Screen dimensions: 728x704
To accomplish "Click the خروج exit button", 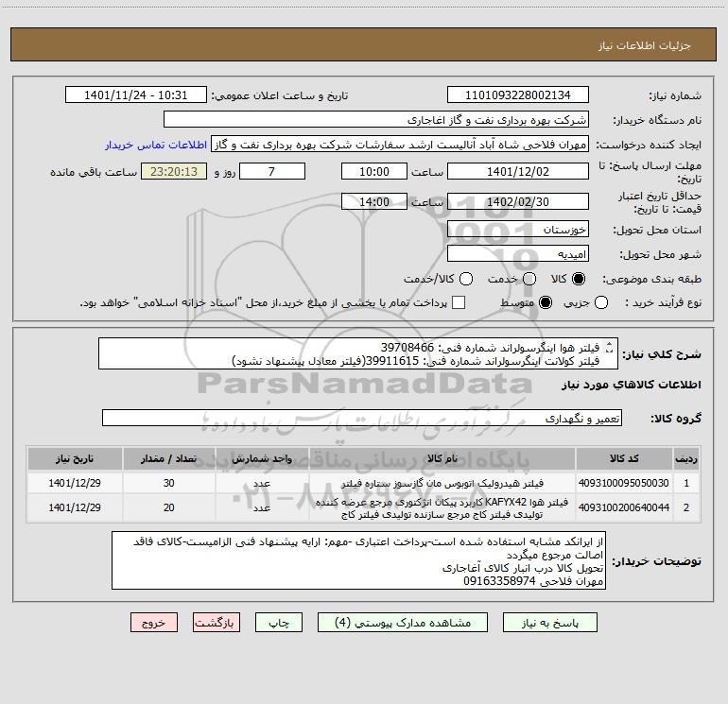I will tap(154, 623).
